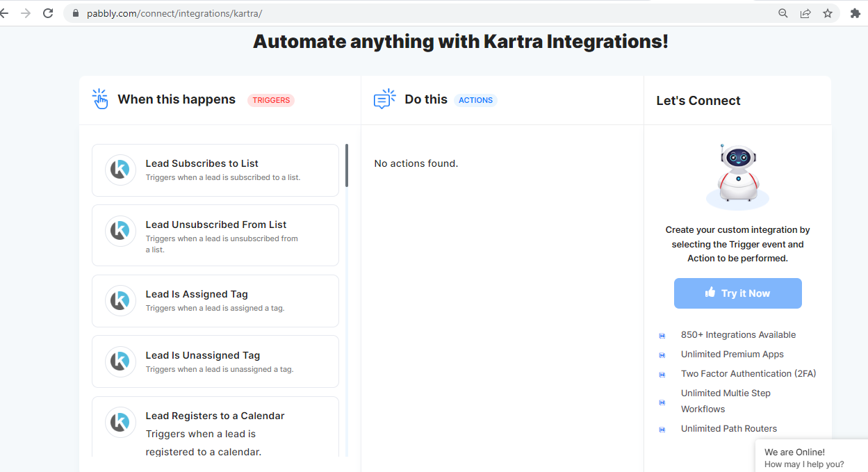This screenshot has height=472, width=868.
Task: Reload the page with the refresh icon
Action: [48, 13]
